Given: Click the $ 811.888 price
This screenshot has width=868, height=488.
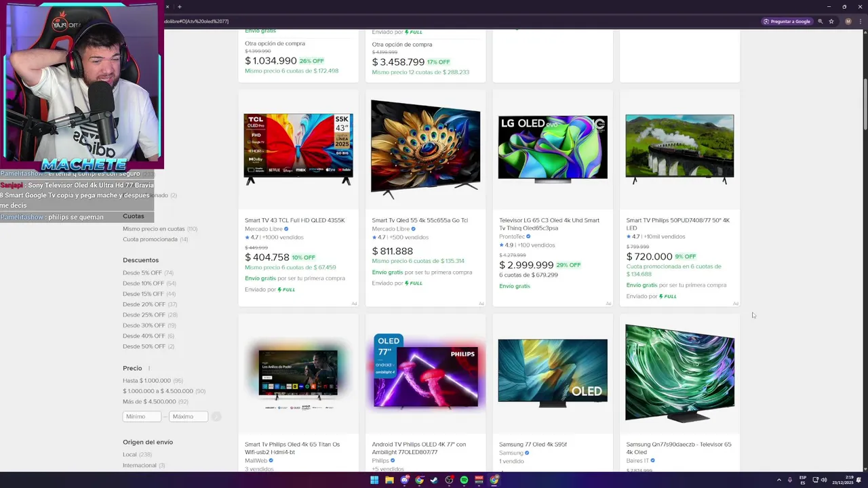Looking at the screenshot, I should click(393, 251).
